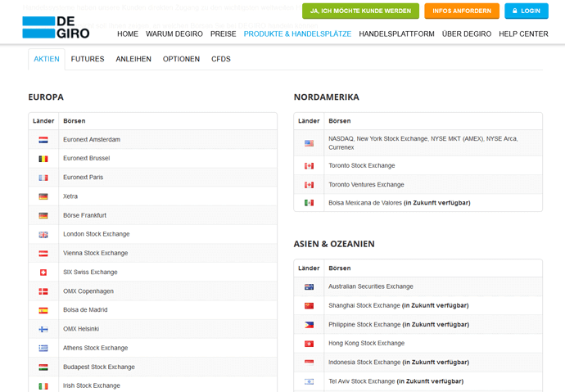
Task: Click Australian Securities Exchange text
Action: click(x=371, y=286)
